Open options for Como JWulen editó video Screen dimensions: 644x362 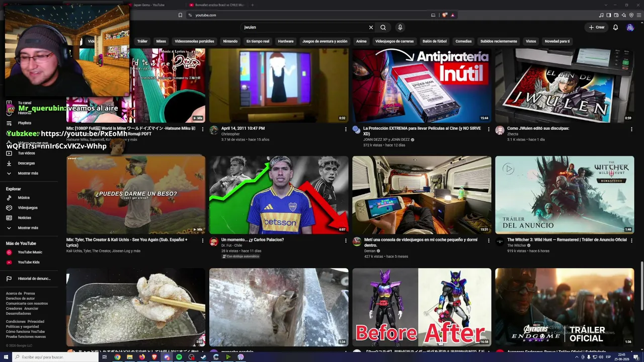point(631,129)
